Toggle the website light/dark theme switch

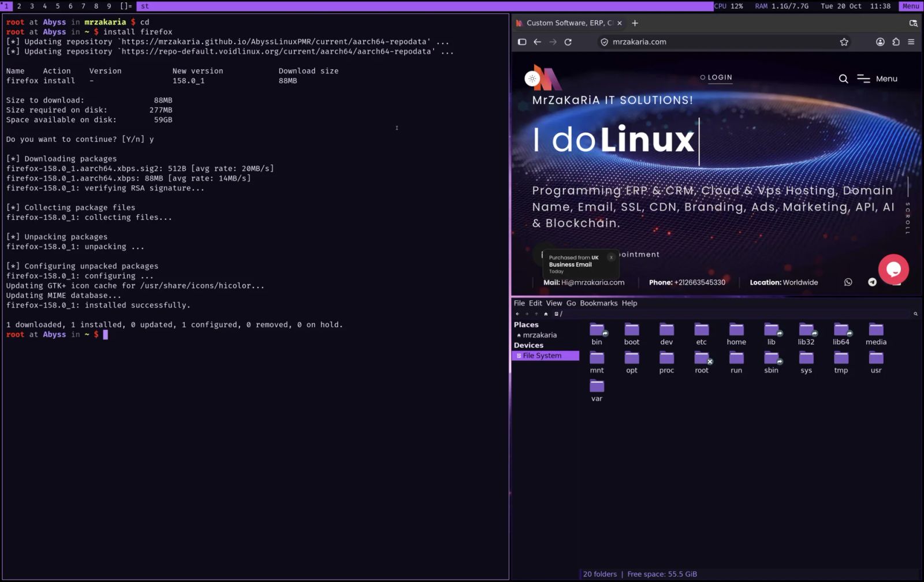pyautogui.click(x=532, y=79)
